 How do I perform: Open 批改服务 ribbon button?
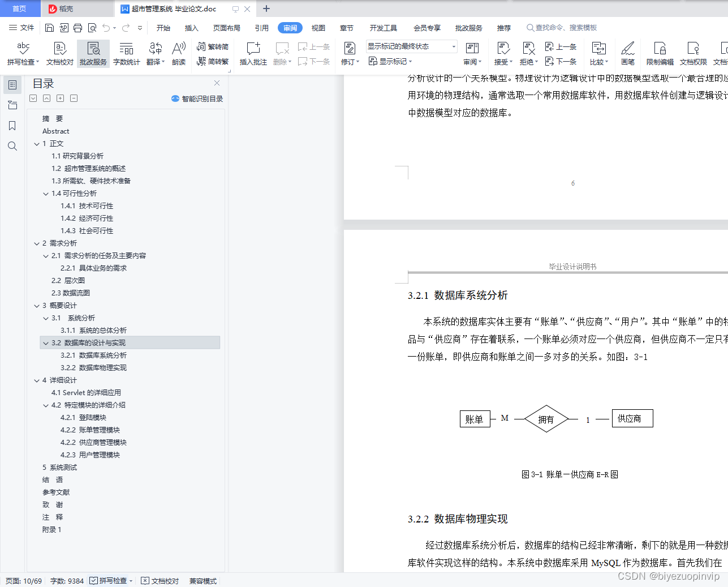(93, 54)
